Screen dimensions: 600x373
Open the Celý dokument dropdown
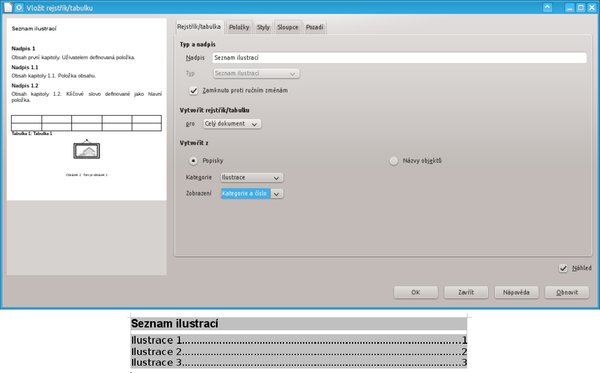pyautogui.click(x=232, y=124)
